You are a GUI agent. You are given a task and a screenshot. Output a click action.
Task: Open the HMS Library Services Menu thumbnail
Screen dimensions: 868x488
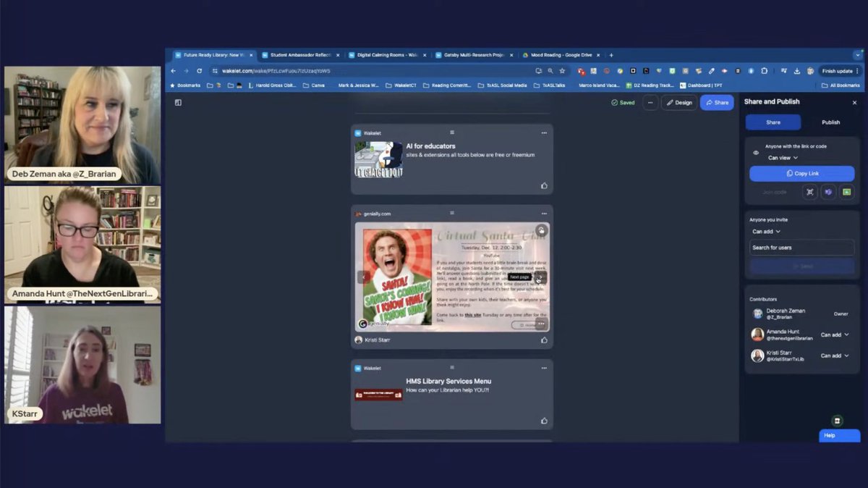click(x=378, y=395)
